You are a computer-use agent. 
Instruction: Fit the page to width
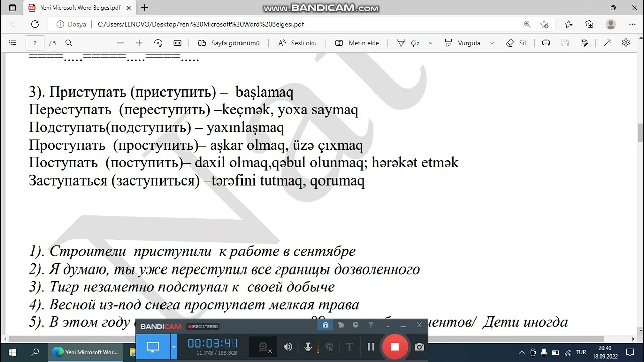177,43
